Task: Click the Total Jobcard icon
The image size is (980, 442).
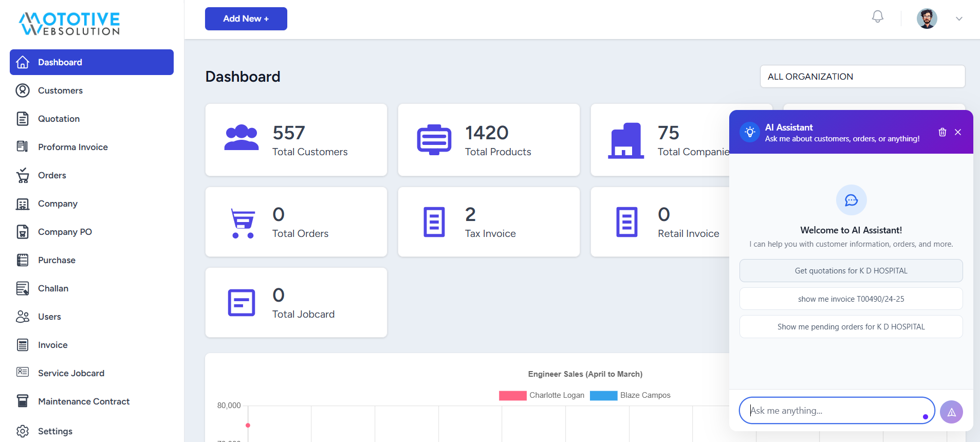Action: point(242,303)
